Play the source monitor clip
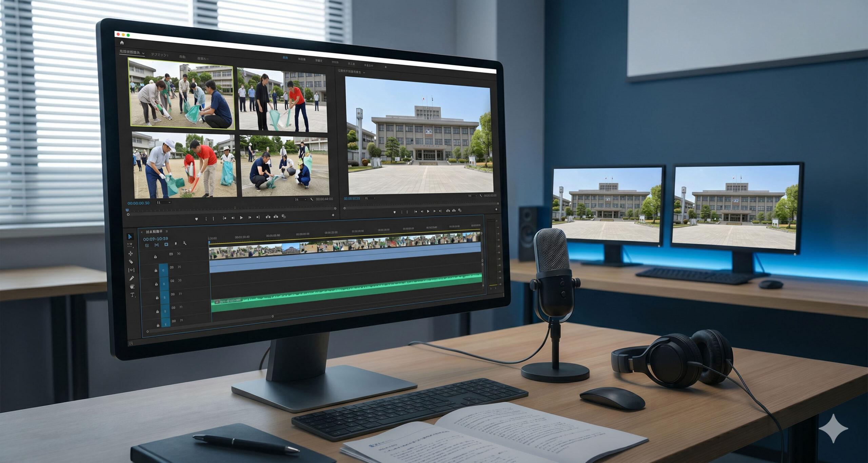The height and width of the screenshot is (463, 868). pyautogui.click(x=241, y=218)
